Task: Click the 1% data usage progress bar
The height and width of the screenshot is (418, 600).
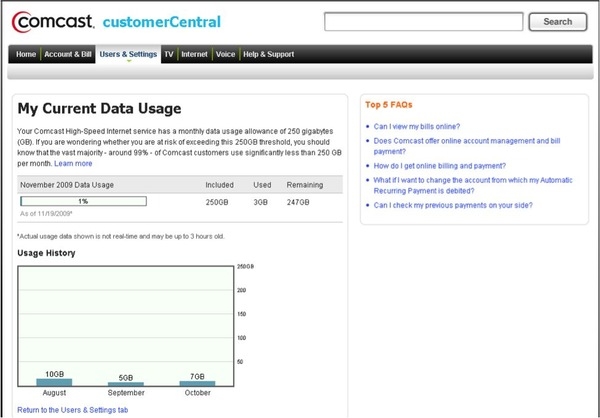Action: click(x=83, y=201)
